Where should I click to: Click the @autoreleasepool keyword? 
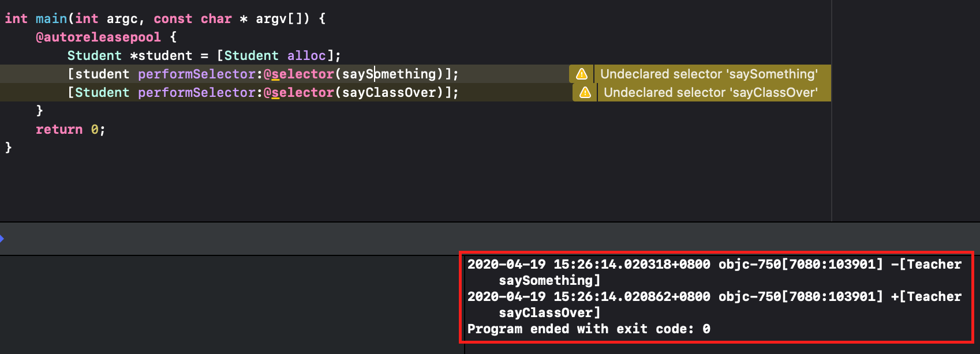[x=98, y=37]
